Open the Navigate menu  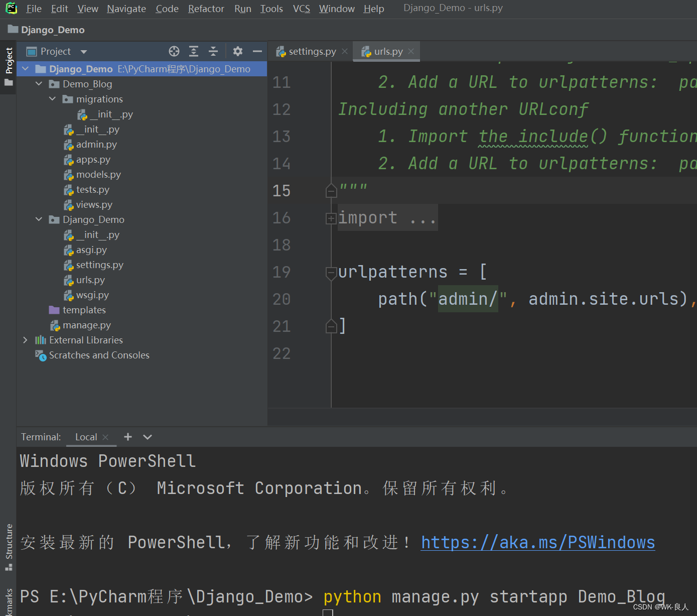click(126, 9)
